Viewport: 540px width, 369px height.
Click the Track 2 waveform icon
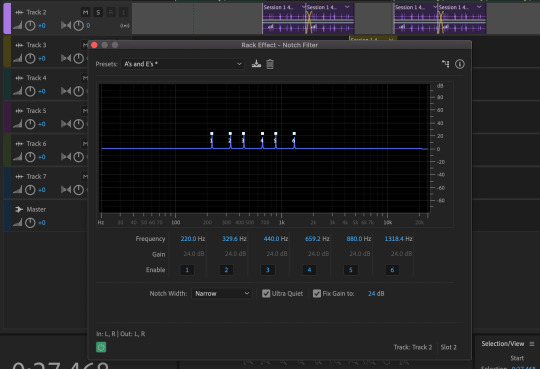pyautogui.click(x=19, y=12)
